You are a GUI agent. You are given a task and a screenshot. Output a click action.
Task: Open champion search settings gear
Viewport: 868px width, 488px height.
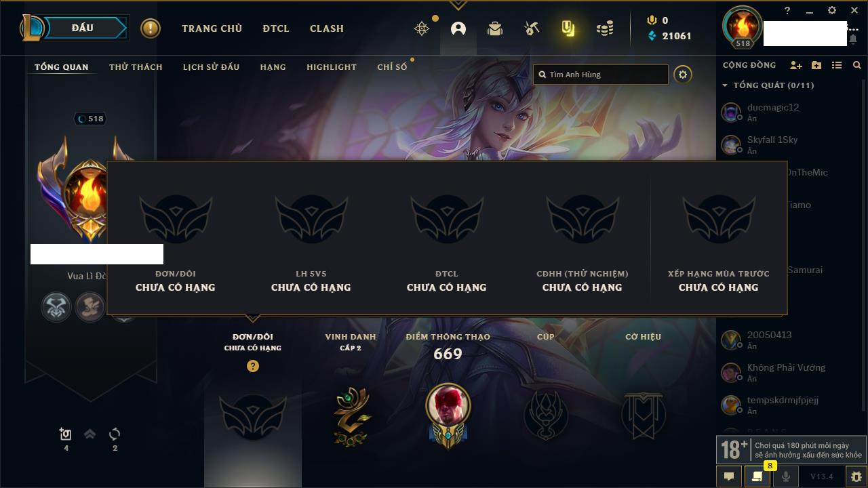pos(683,75)
